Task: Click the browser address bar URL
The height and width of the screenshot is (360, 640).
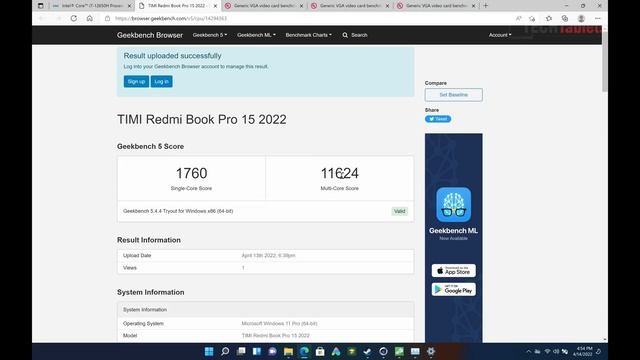Action: 171,18
